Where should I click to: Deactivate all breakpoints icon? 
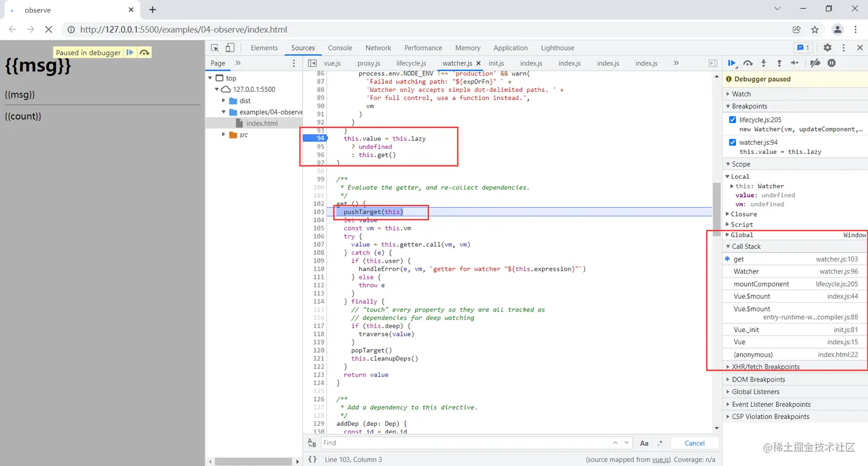coord(815,63)
